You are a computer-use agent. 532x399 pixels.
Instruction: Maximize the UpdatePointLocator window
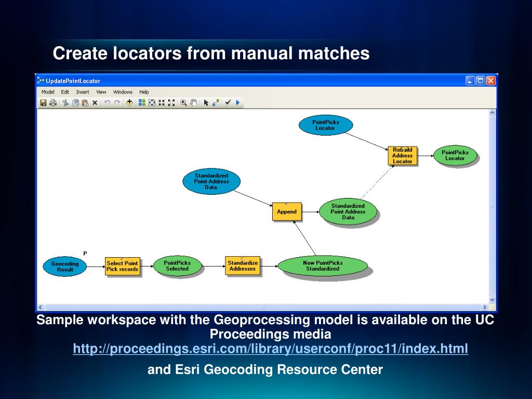click(481, 81)
